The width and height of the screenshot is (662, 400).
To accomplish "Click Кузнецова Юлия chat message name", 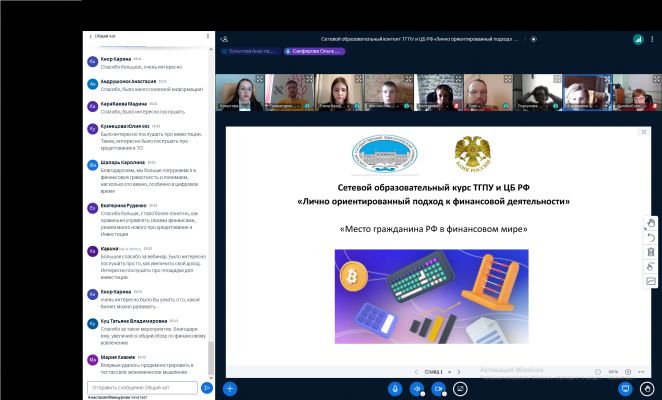I will coord(125,126).
